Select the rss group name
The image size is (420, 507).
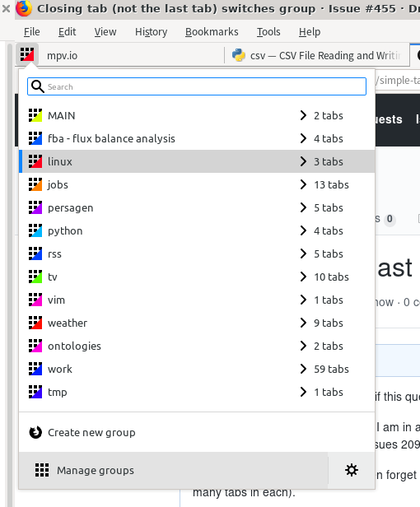coord(54,254)
